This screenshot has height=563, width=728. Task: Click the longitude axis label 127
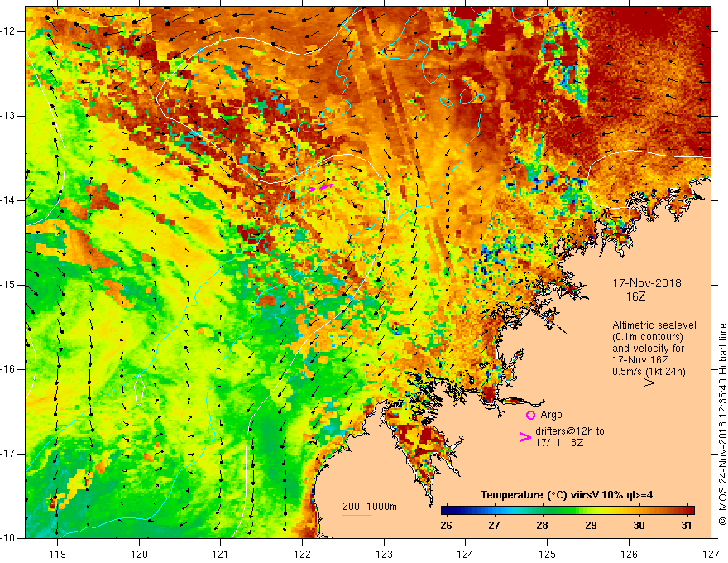pos(711,554)
